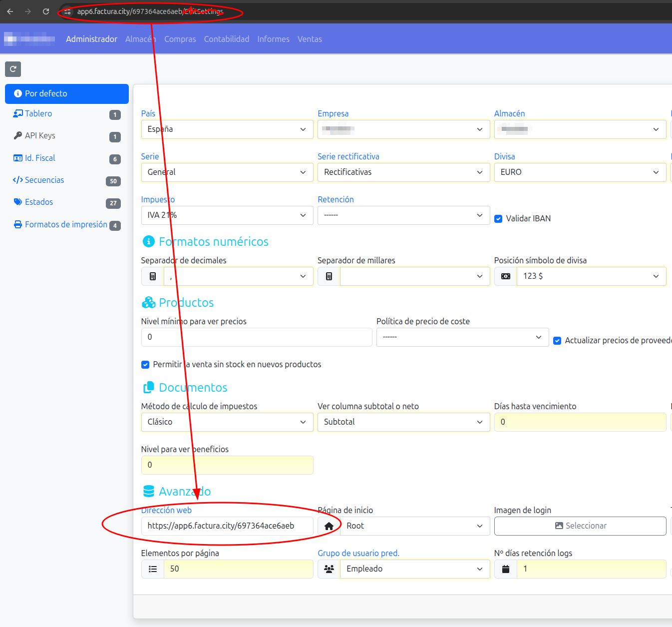
Task: Toggle Actualizar precios de proveedor
Action: [557, 340]
